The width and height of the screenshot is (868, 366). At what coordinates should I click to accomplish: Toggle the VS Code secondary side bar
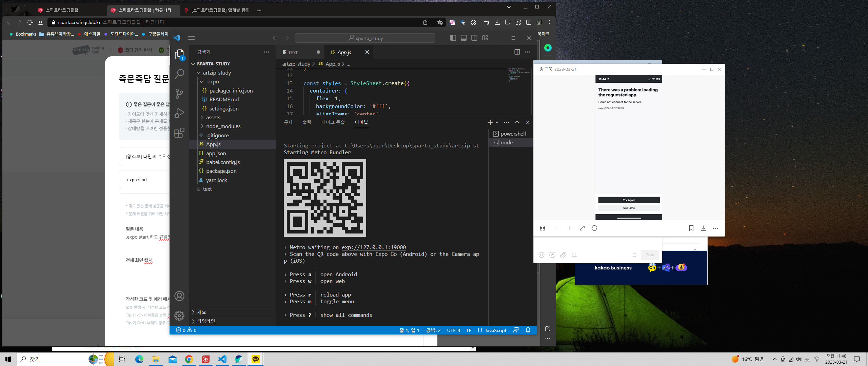pos(474,38)
